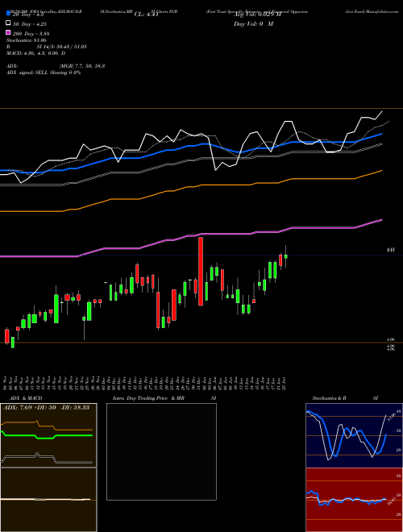The height and width of the screenshot is (532, 403).
Task: Click the blue 20 Day legend swatch
Action: 9,14
